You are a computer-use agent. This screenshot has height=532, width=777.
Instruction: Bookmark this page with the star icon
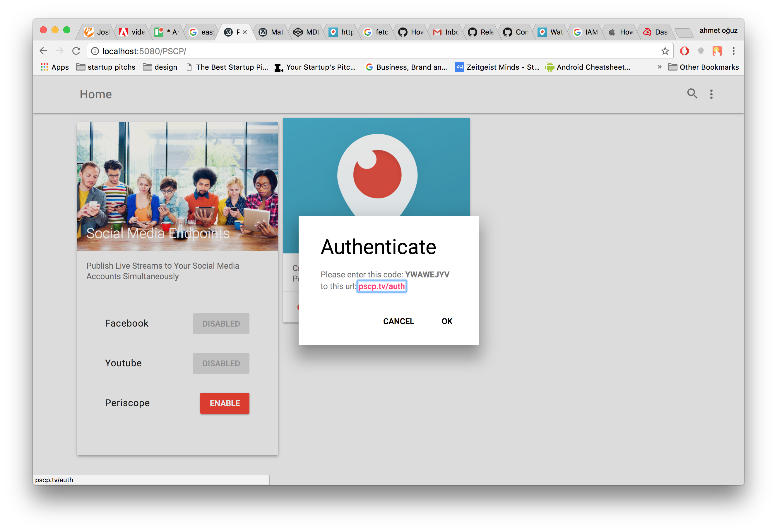click(x=665, y=51)
